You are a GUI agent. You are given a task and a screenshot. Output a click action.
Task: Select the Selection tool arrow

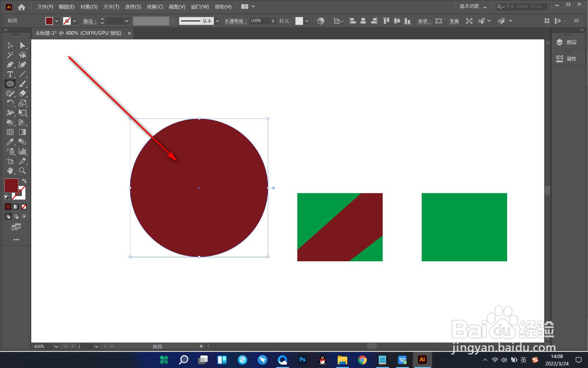(x=10, y=45)
